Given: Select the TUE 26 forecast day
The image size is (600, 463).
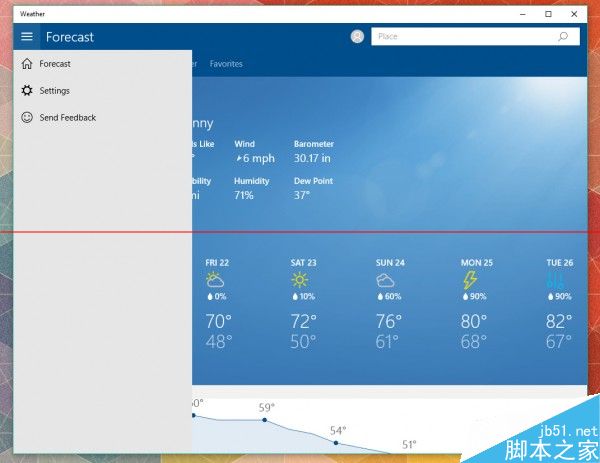Looking at the screenshot, I should 560,263.
